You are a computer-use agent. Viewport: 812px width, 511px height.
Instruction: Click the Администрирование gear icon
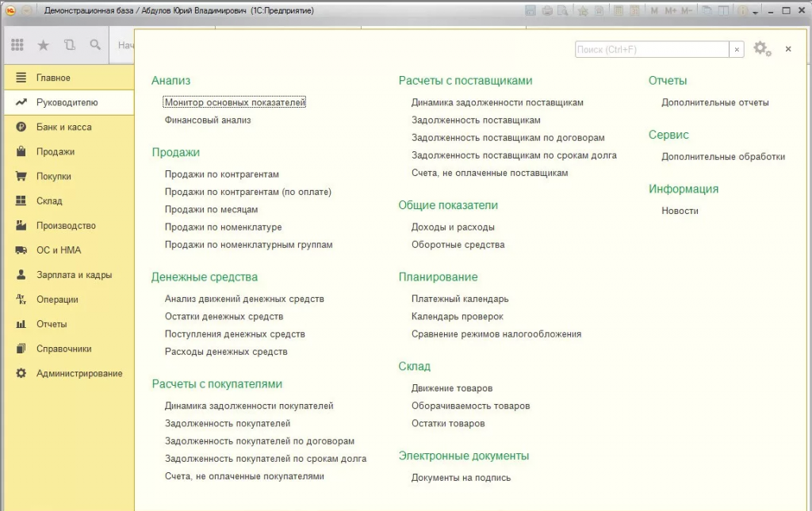coord(21,373)
